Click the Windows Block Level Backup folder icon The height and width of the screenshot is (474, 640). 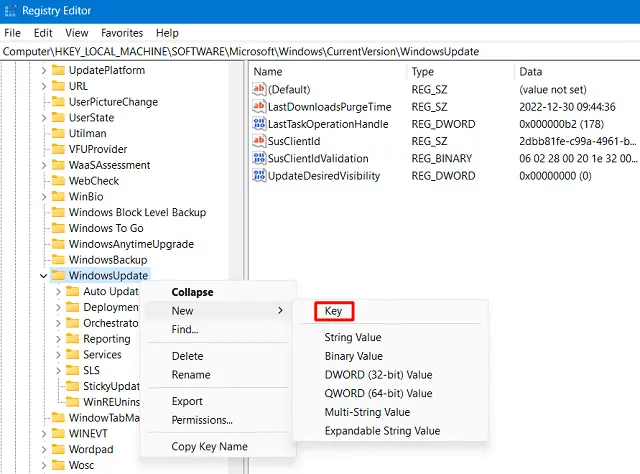[58, 212]
